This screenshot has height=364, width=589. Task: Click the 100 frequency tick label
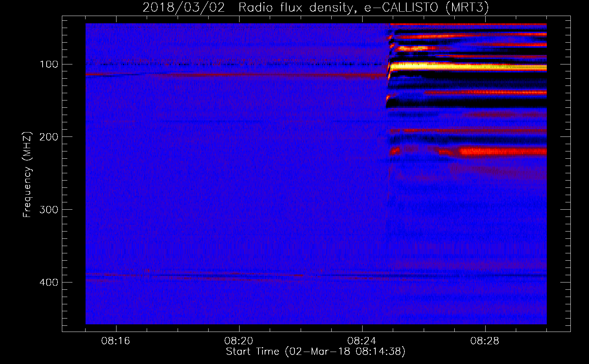pos(49,64)
